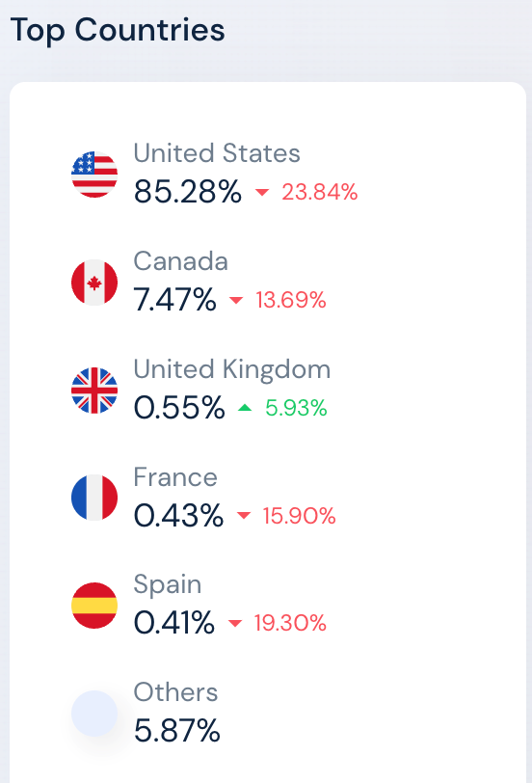Click the 5.87% Others share value
This screenshot has height=783, width=532.
pyautogui.click(x=177, y=731)
